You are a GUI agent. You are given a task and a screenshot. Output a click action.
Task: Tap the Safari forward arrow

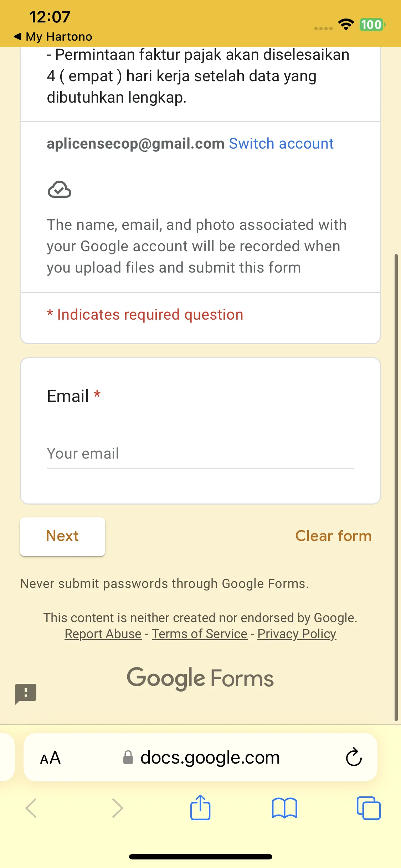coord(117,808)
